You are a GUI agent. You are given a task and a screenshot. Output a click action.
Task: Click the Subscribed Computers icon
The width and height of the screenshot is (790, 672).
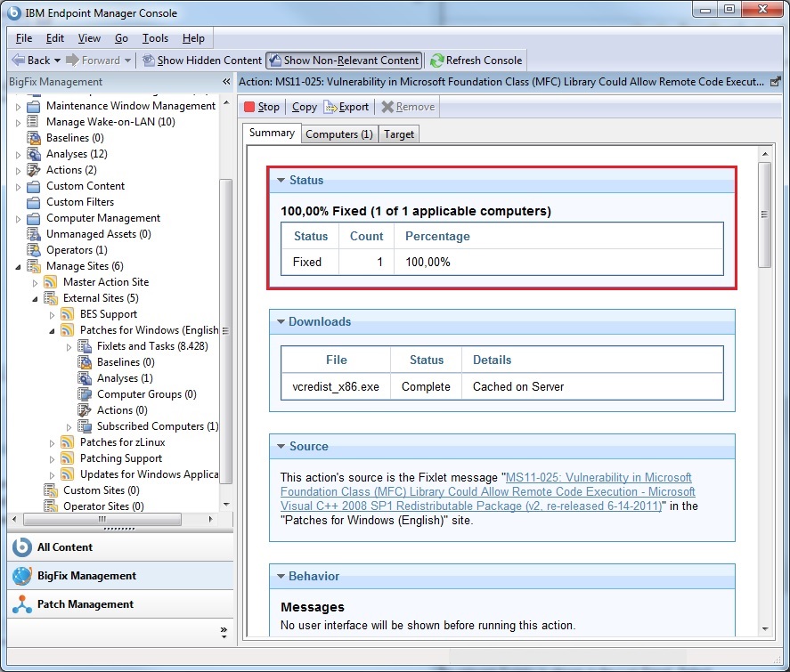click(x=84, y=426)
